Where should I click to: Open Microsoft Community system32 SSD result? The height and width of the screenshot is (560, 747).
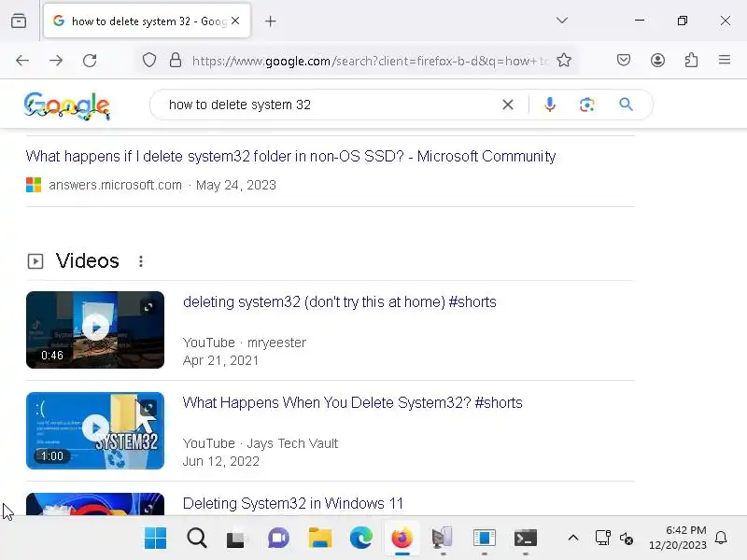pyautogui.click(x=290, y=156)
